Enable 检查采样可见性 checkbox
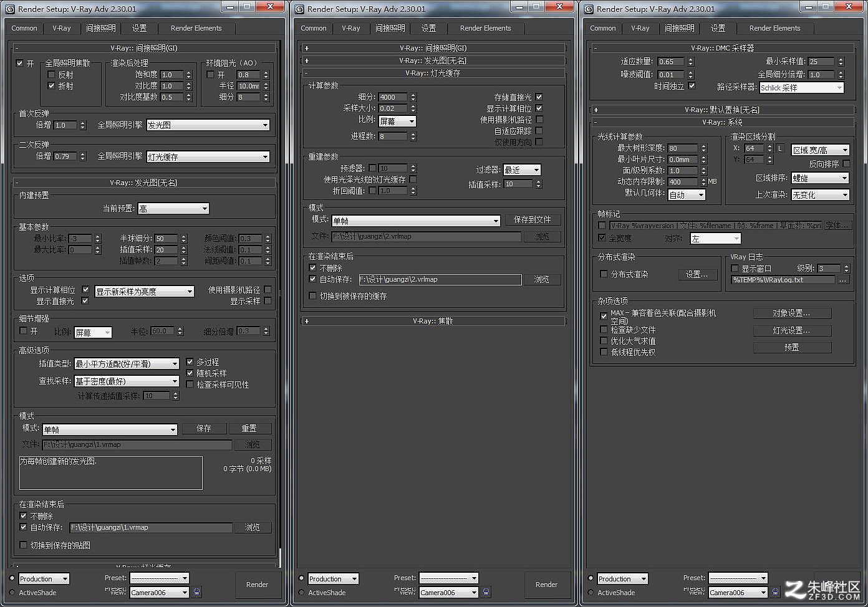The width and height of the screenshot is (868, 607). pos(190,385)
